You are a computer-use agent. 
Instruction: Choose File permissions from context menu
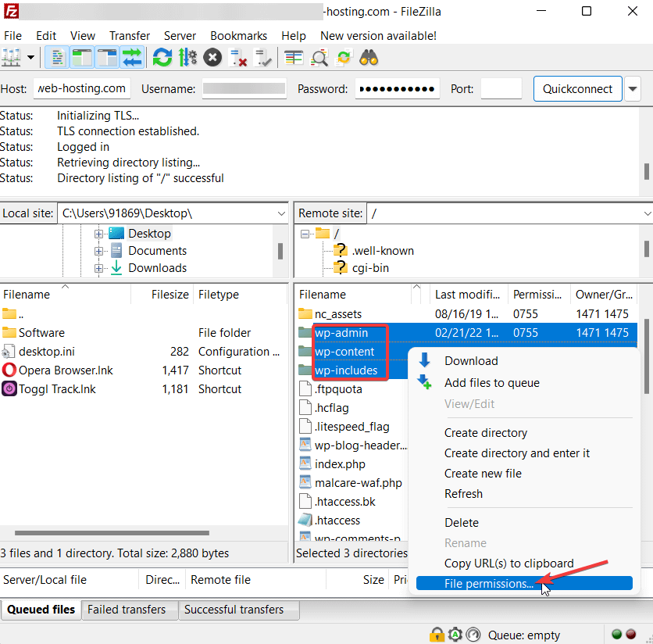pyautogui.click(x=488, y=583)
